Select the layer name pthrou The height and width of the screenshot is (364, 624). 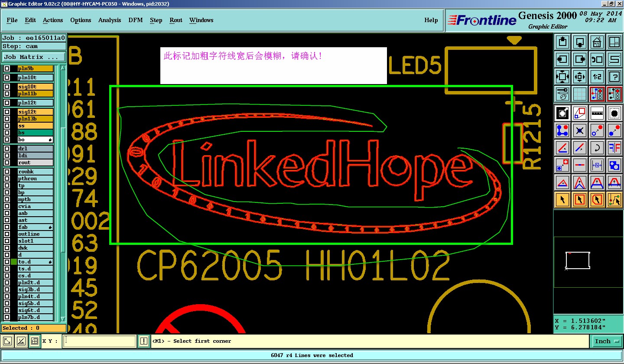[36, 179]
